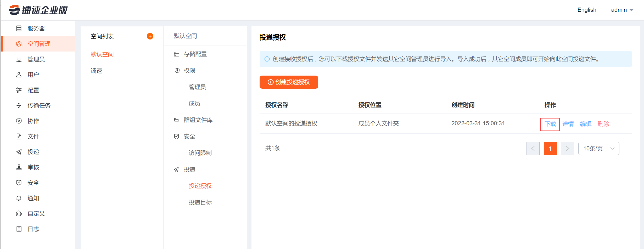Open the 10条/页 page size dropdown
Viewport: 644px width, 249px height.
pyautogui.click(x=598, y=148)
